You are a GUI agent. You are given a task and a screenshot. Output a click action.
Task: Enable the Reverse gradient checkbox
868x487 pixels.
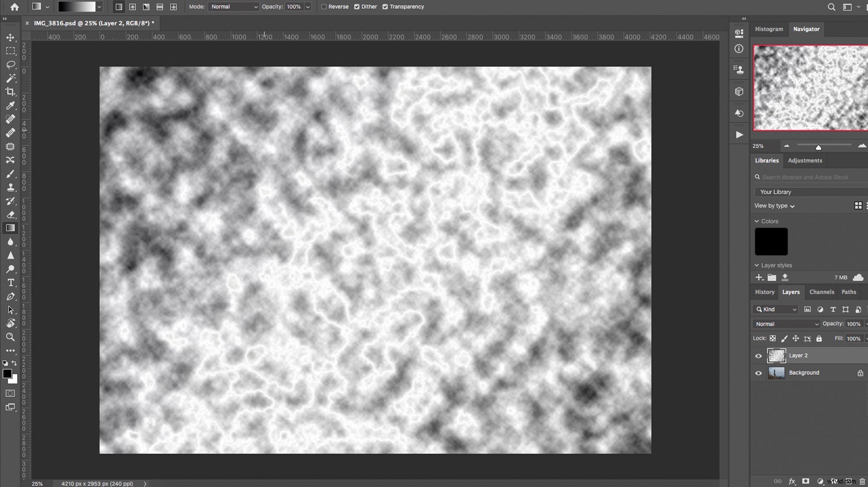click(323, 6)
